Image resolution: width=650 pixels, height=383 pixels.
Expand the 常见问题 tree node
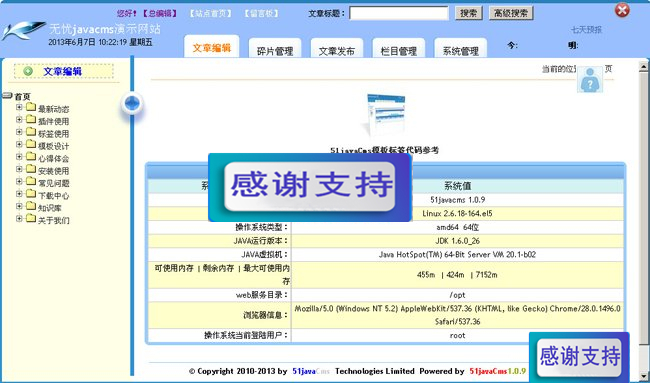[19, 182]
